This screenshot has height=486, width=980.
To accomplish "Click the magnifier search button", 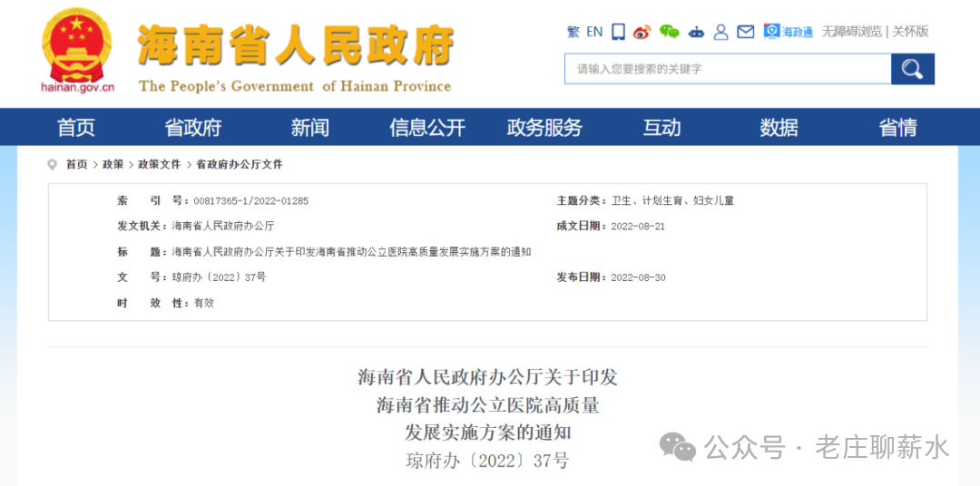I will coord(913,69).
